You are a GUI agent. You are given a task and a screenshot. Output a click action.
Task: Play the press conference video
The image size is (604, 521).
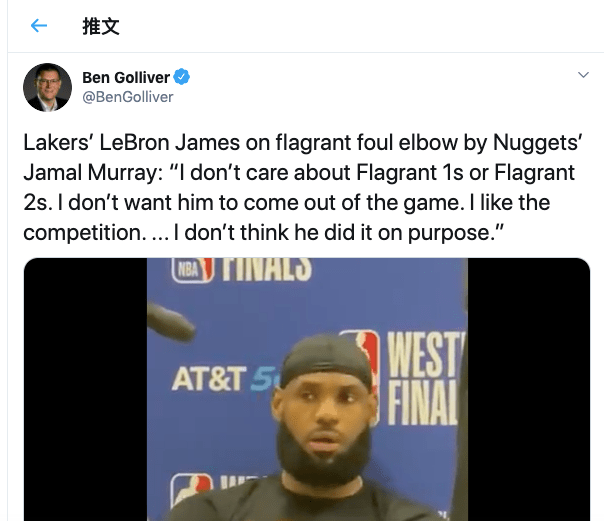307,389
